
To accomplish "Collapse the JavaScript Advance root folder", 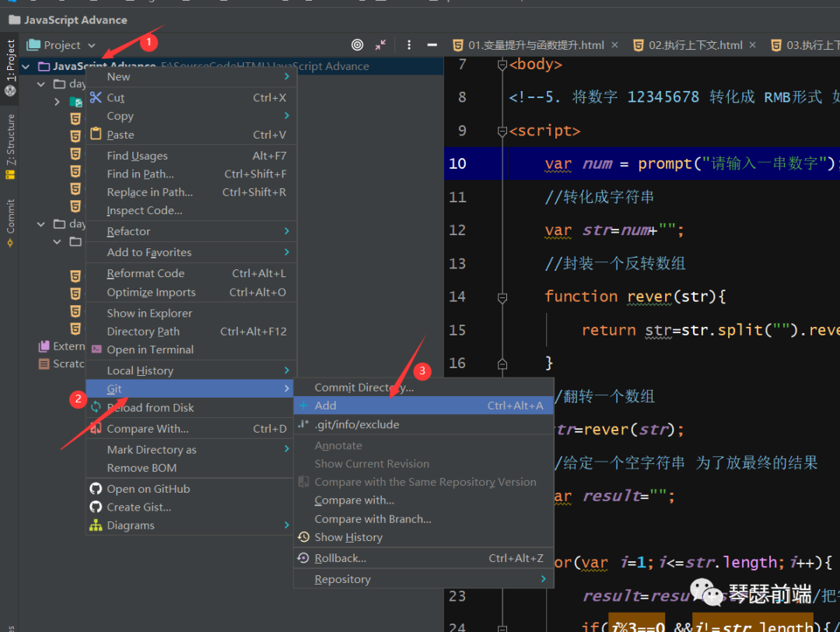I will [x=26, y=67].
